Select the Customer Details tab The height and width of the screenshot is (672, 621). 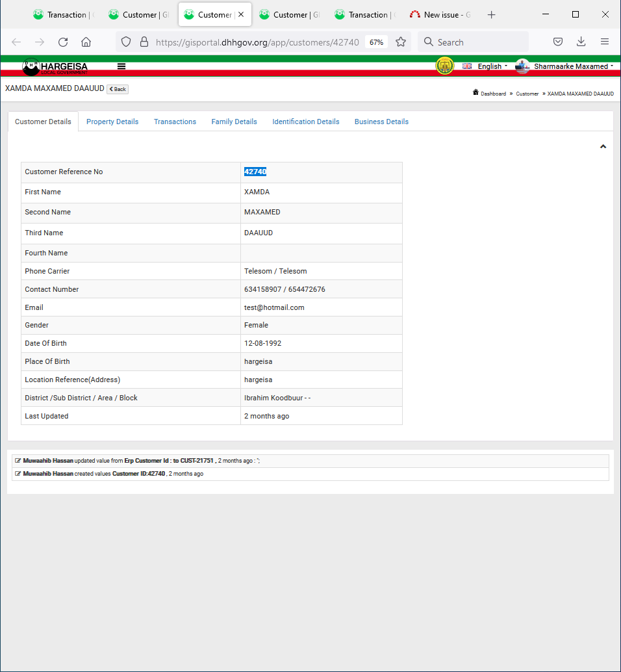(x=44, y=122)
